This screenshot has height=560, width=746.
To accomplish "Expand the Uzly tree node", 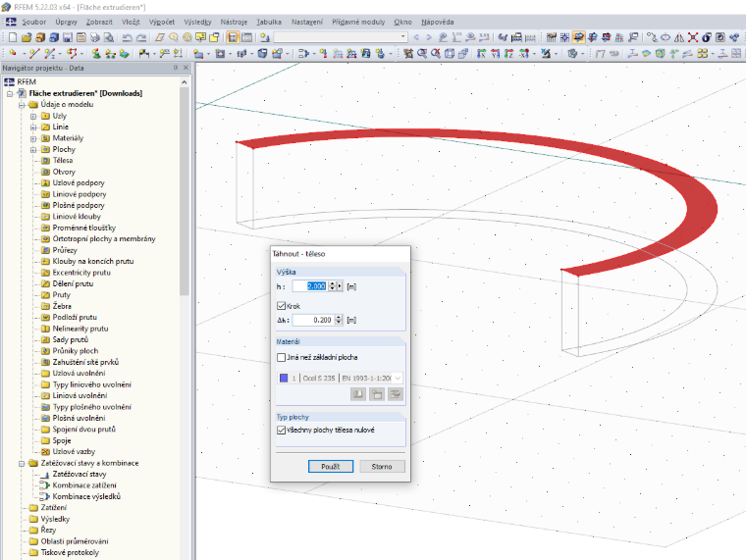I will [33, 116].
